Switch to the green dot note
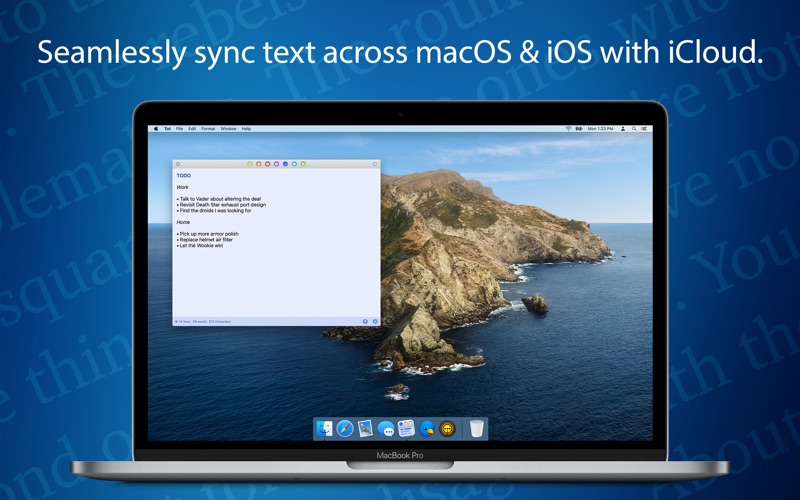The width and height of the screenshot is (800, 500). (303, 164)
